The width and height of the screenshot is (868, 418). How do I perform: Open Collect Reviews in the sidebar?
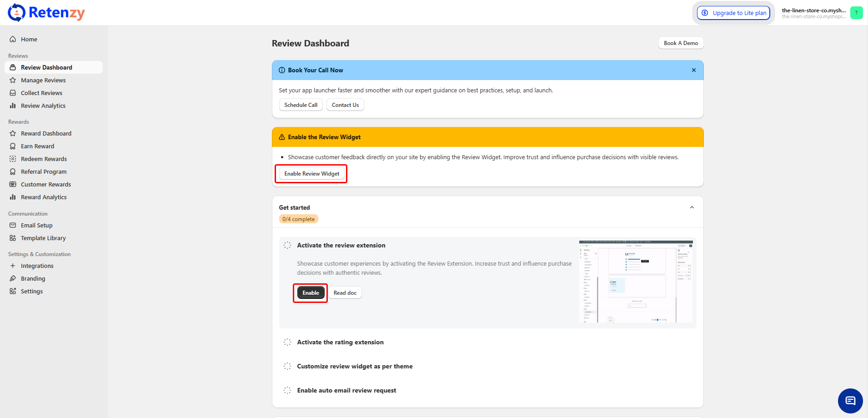pos(41,93)
